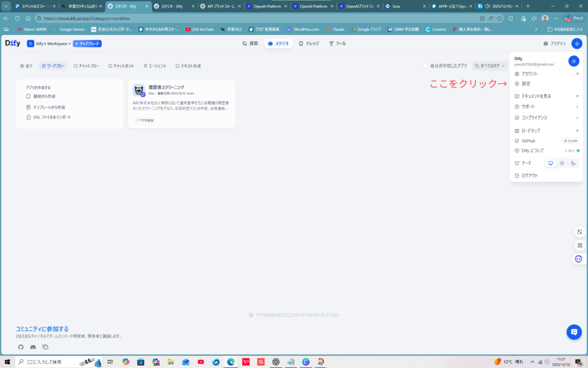
Task: Switch to the ナレッジ tab
Action: pos(310,43)
